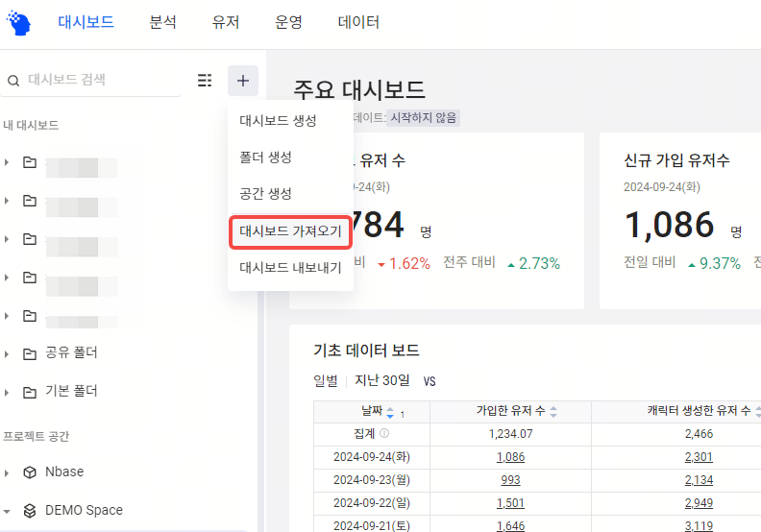The width and height of the screenshot is (761, 532).
Task: Click the DEMO Space layers icon
Action: point(30,511)
